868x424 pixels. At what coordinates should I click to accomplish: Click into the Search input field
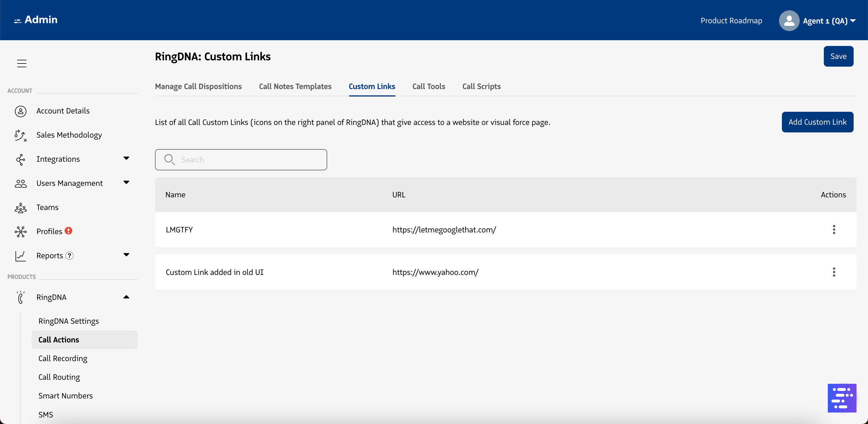pyautogui.click(x=249, y=159)
